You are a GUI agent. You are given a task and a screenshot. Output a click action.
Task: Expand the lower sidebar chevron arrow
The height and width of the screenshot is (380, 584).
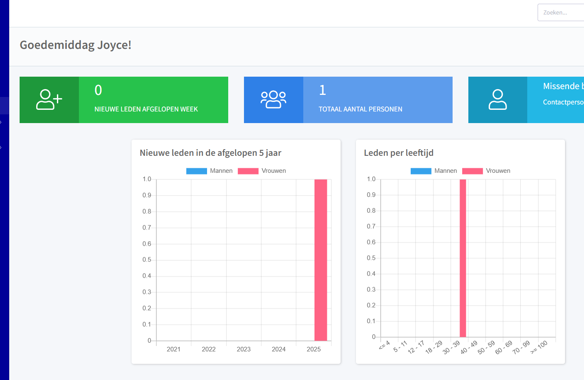tap(1, 148)
